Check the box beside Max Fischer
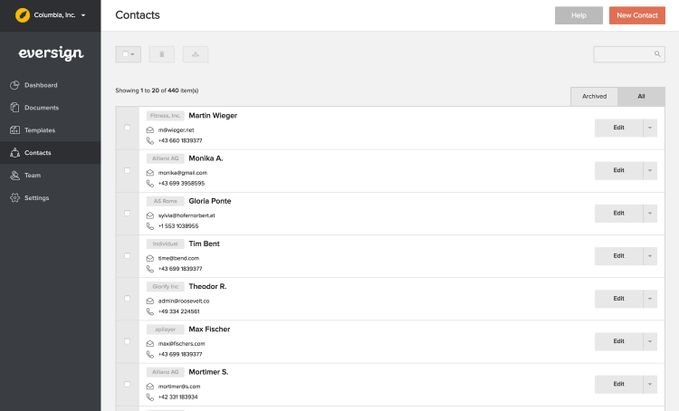The image size is (679, 411). (x=127, y=341)
